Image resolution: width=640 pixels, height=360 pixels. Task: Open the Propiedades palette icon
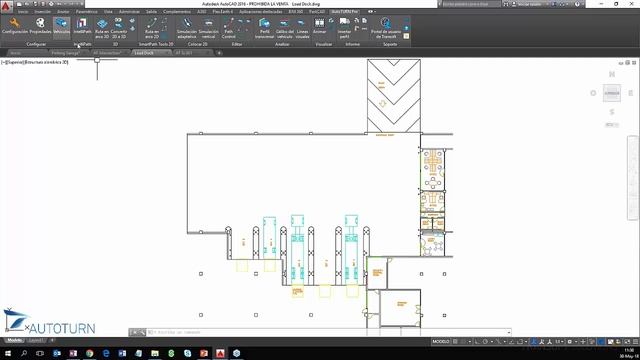click(40, 26)
